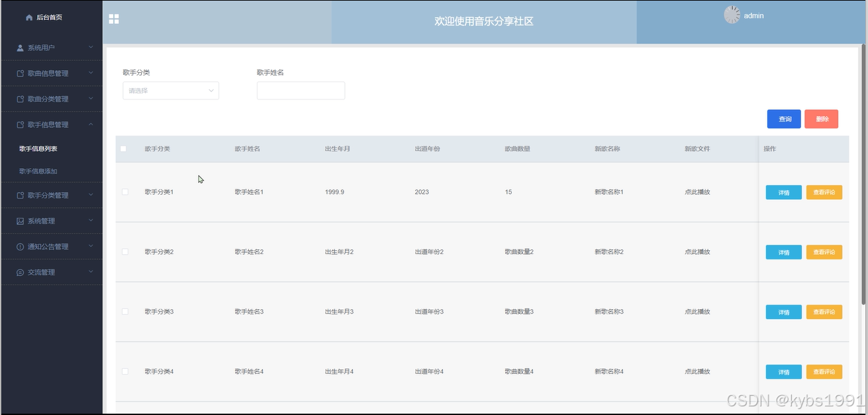Click the cell 1999.9
The width and height of the screenshot is (868, 415).
click(334, 192)
